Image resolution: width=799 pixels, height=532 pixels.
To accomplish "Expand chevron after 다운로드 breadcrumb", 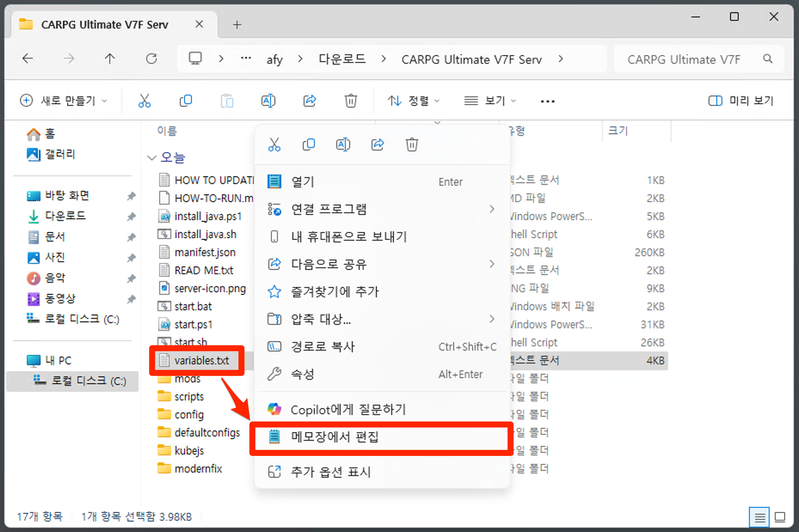I will (x=384, y=59).
